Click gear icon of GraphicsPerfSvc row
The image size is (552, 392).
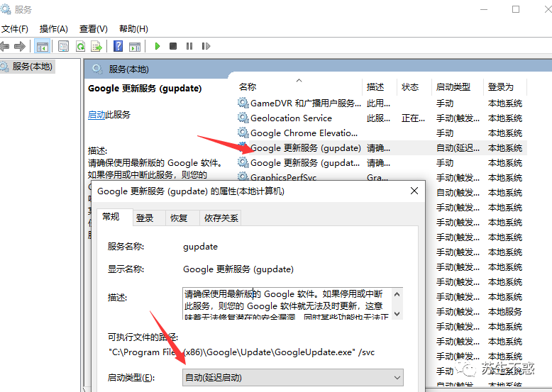(243, 177)
